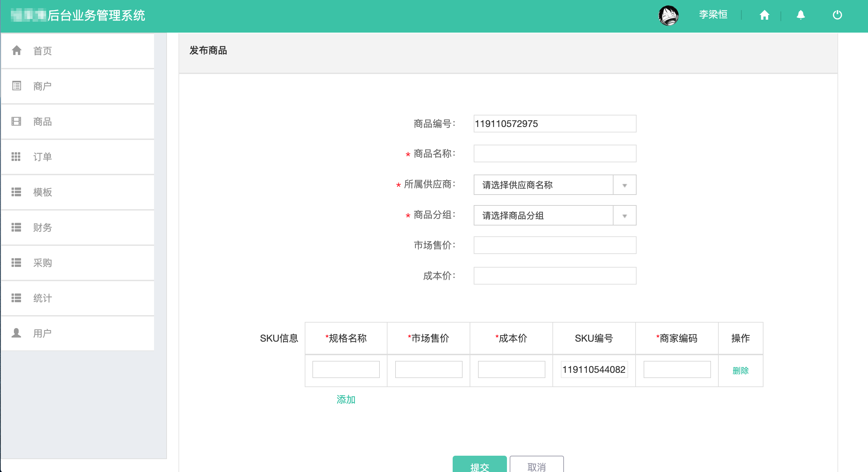Click the SKU table 市场售价 input
The image size is (868, 472).
(429, 369)
